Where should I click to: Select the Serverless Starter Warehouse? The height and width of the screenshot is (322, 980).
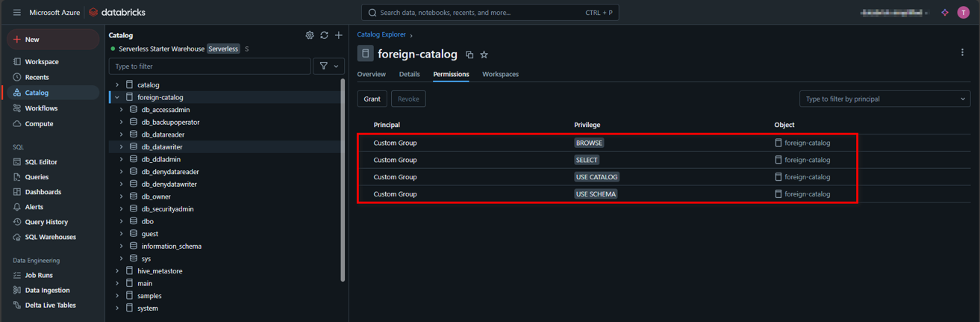[x=161, y=49]
